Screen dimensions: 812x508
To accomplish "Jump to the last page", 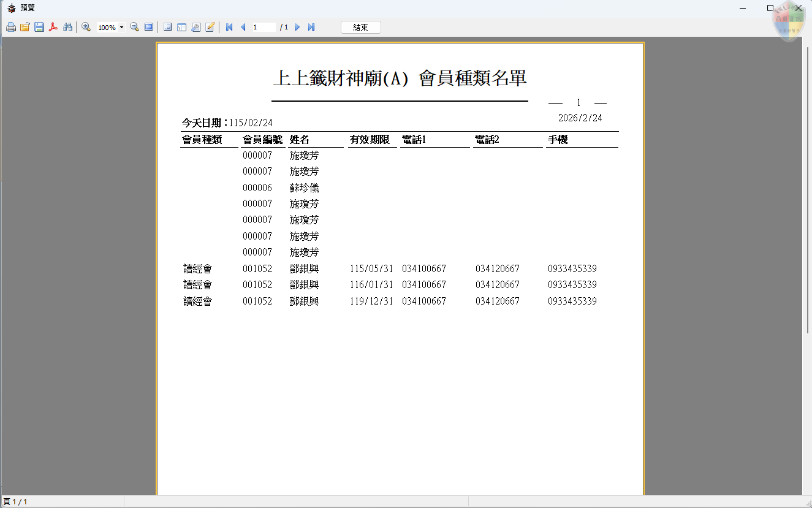I will coord(311,28).
